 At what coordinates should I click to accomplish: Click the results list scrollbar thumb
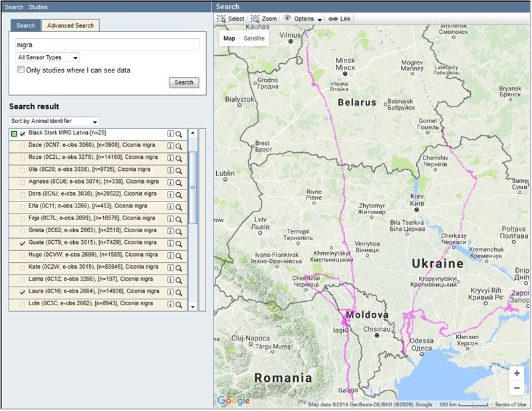pos(193,188)
